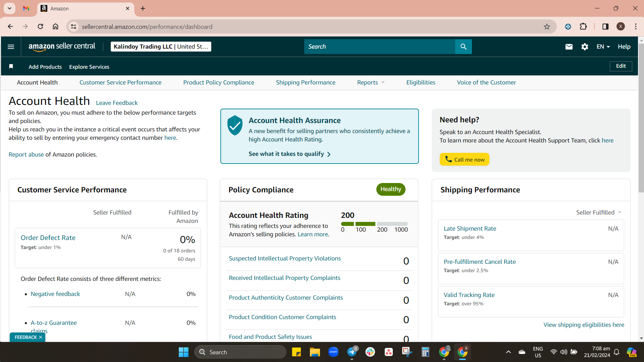Click the Add Products link

click(x=45, y=67)
